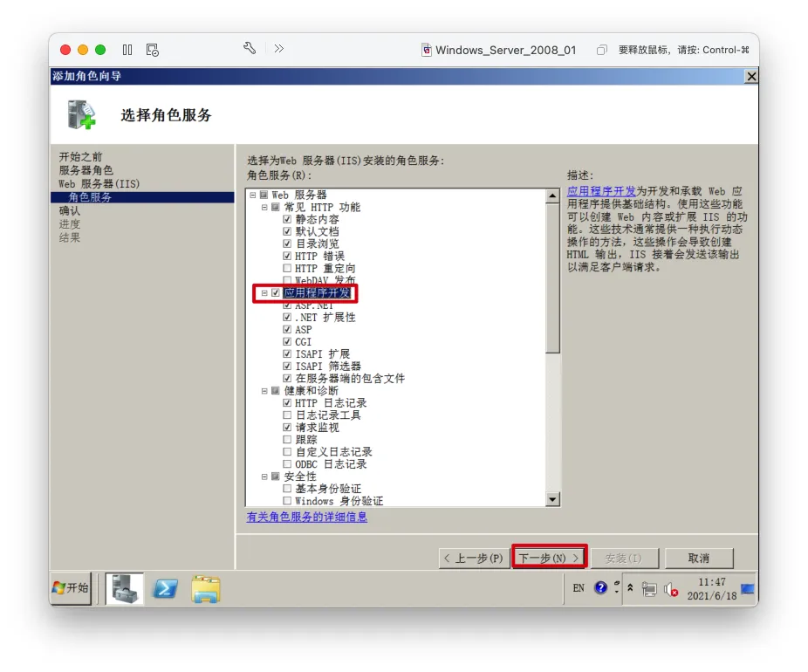
Task: Select Web 服务器(IIS) wizard step
Action: point(99,184)
